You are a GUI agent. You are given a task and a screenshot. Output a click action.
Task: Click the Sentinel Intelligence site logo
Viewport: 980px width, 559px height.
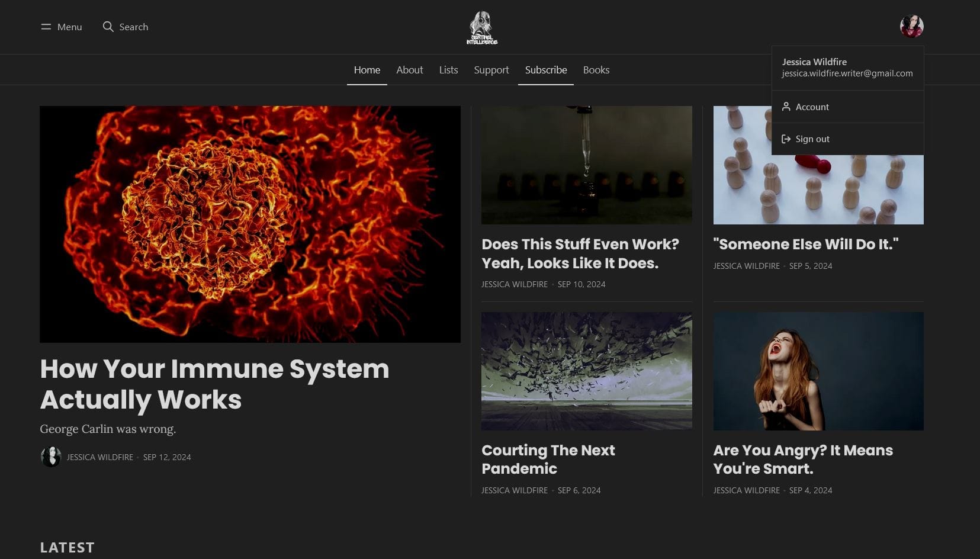tap(482, 28)
